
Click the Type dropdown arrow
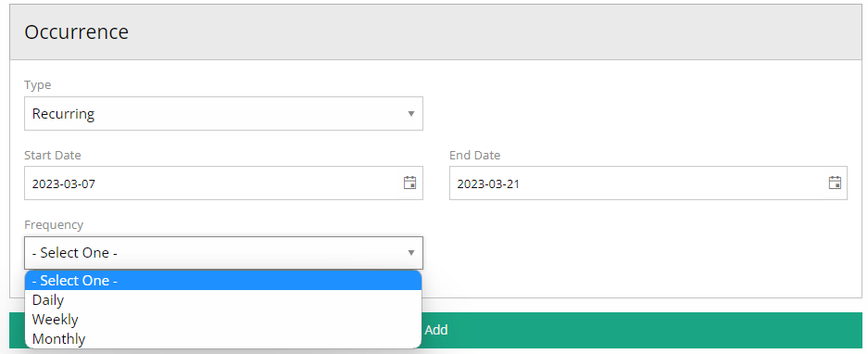click(x=410, y=114)
